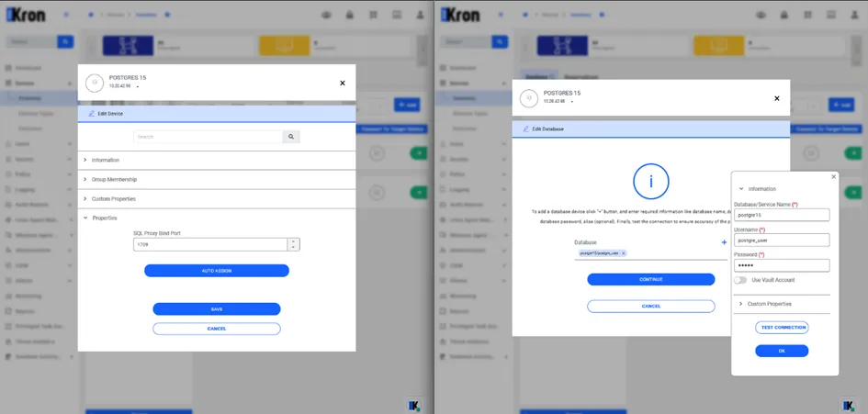Click CANCEL in the Edit Device dialog
This screenshot has height=414, width=868.
[217, 329]
